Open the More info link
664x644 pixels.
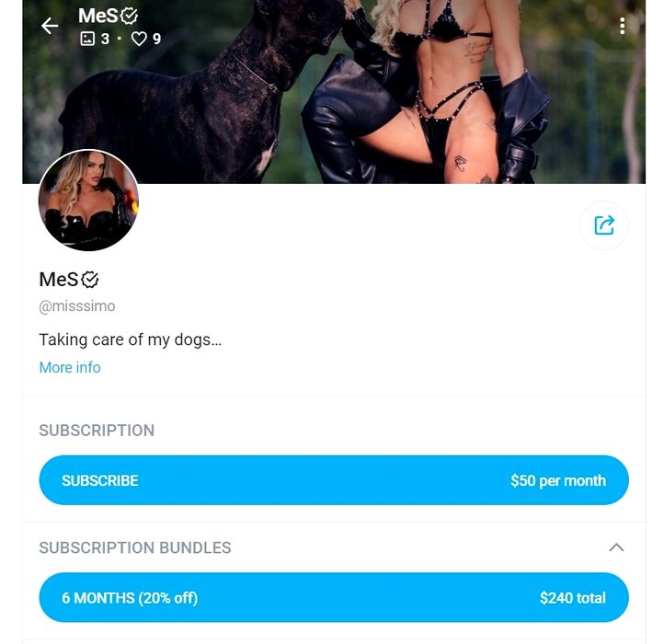[x=70, y=367]
